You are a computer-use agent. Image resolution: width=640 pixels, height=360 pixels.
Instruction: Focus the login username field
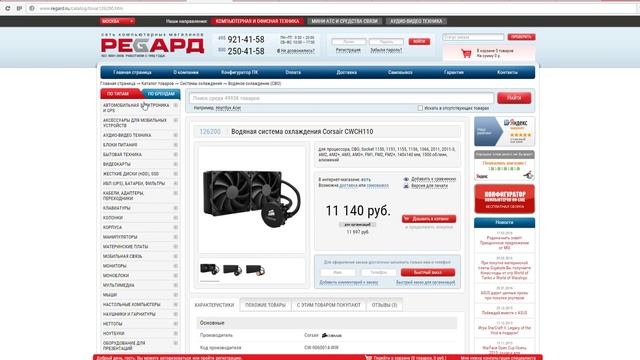point(349,42)
